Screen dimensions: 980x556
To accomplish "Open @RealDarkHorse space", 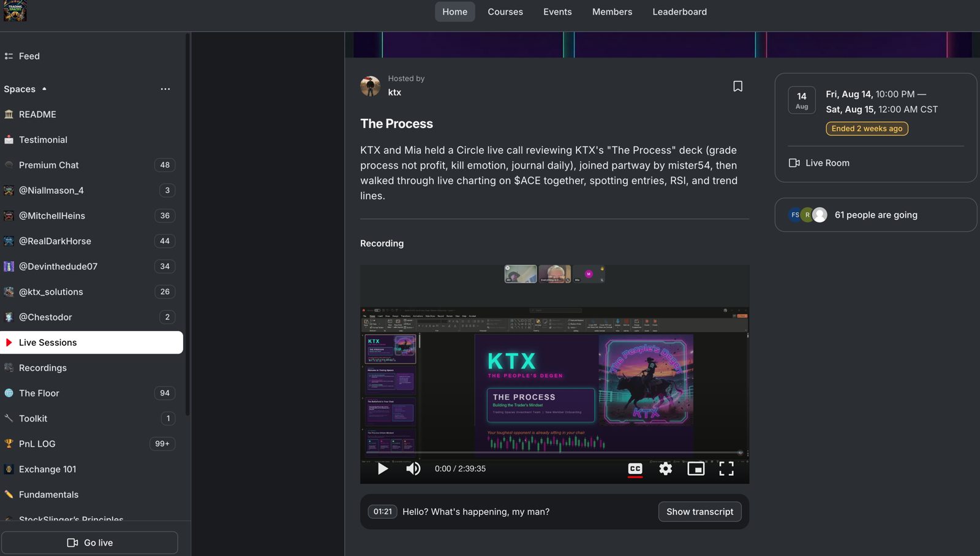I will click(92, 241).
